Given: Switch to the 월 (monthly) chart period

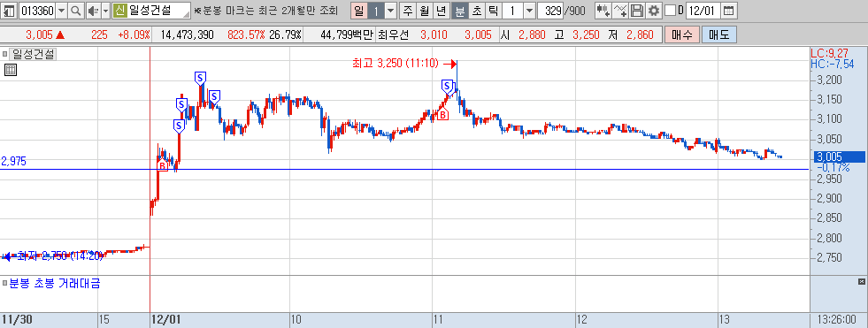Looking at the screenshot, I should pos(424,10).
